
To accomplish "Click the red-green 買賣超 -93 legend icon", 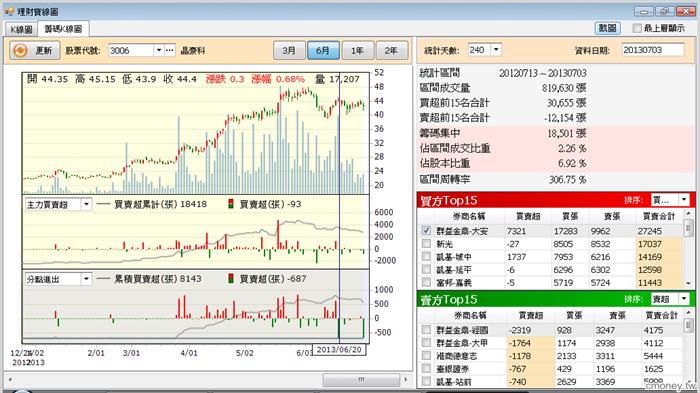I will click(231, 205).
